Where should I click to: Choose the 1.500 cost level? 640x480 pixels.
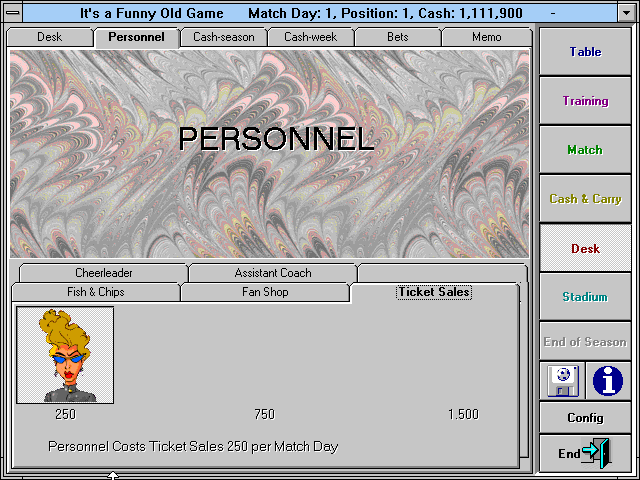coord(463,415)
